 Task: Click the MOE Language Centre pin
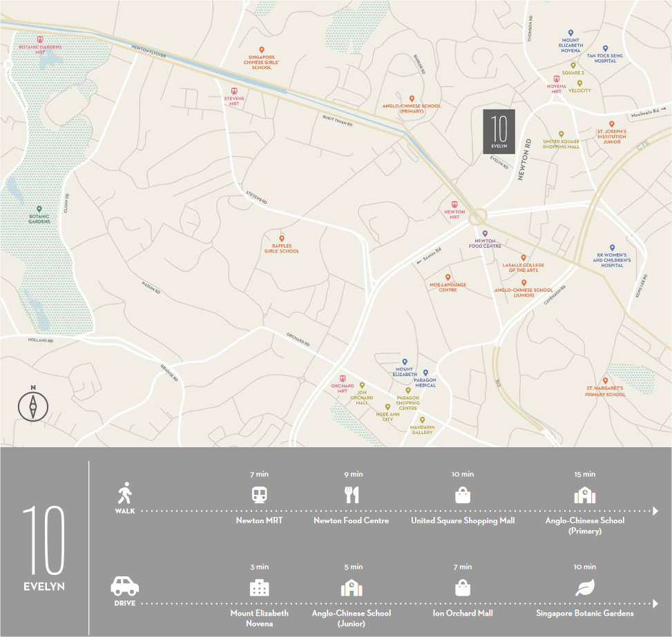[x=448, y=277]
